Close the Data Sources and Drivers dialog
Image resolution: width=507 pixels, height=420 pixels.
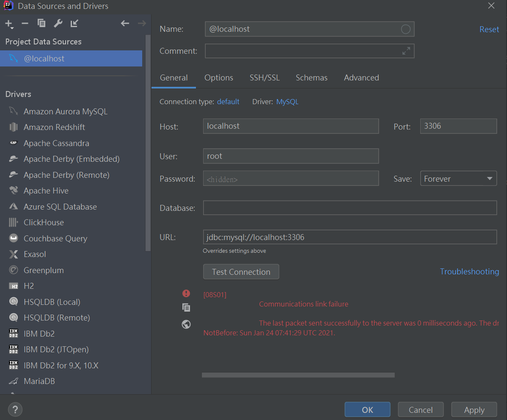(x=491, y=6)
